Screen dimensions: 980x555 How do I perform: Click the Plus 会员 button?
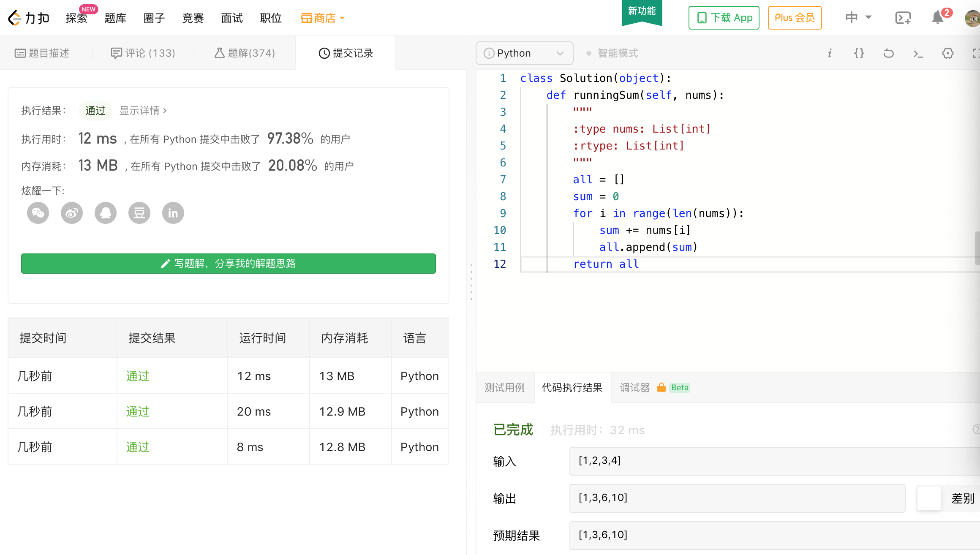pyautogui.click(x=795, y=18)
